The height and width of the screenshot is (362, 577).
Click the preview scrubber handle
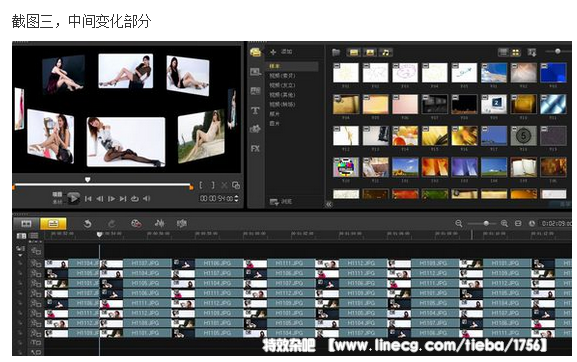[88, 180]
